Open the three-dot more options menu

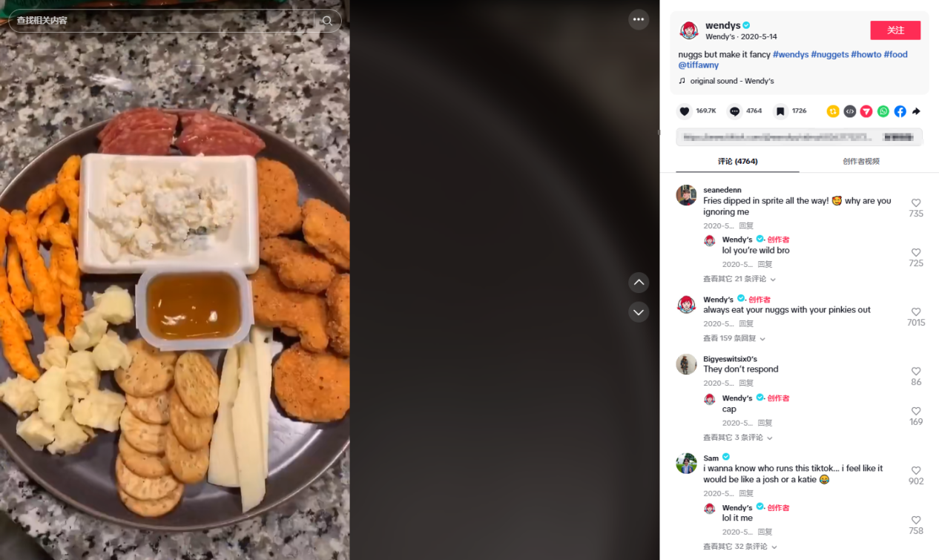(x=639, y=19)
